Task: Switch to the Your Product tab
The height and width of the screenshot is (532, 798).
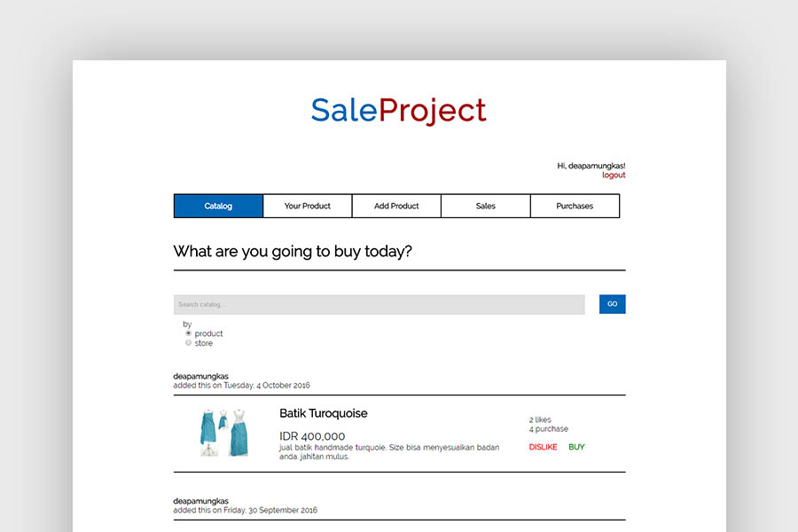Action: [x=307, y=206]
